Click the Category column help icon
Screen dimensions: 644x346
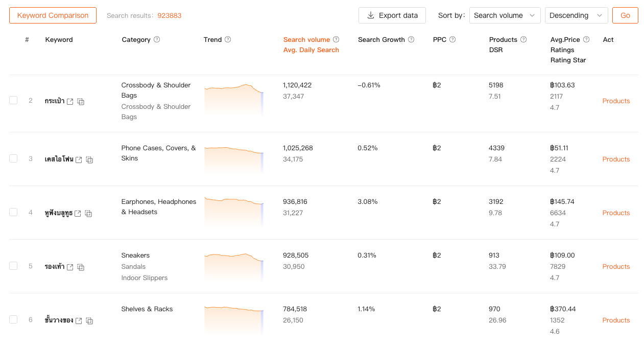pyautogui.click(x=157, y=40)
